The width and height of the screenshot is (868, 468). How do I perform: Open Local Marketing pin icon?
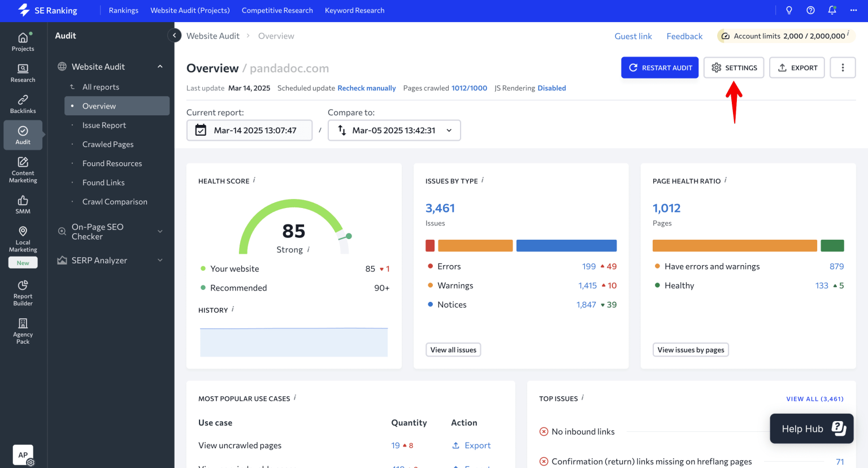click(23, 239)
